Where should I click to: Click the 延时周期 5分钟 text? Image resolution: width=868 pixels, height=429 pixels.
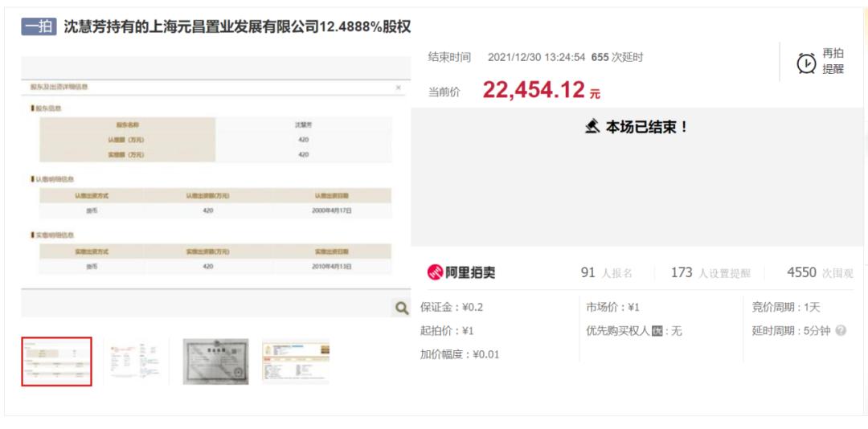pyautogui.click(x=791, y=331)
